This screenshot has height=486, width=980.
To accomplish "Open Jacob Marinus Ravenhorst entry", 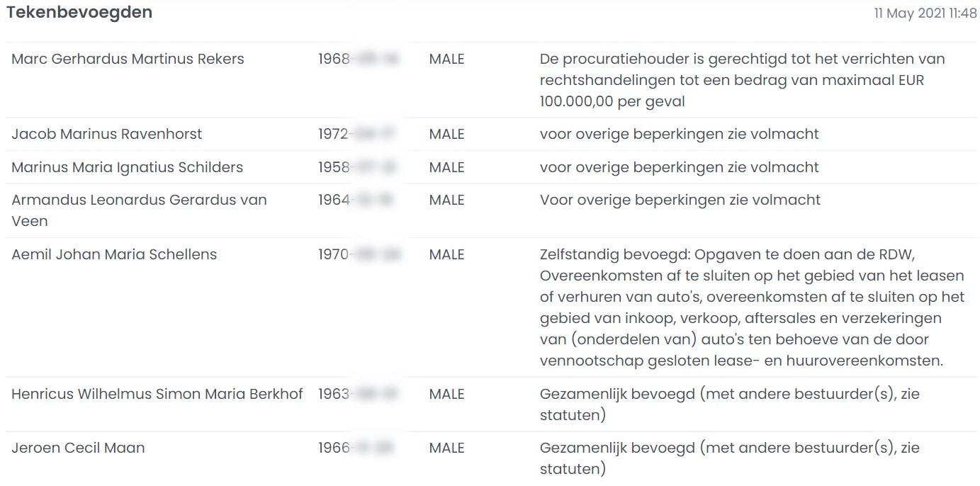I will [x=106, y=134].
